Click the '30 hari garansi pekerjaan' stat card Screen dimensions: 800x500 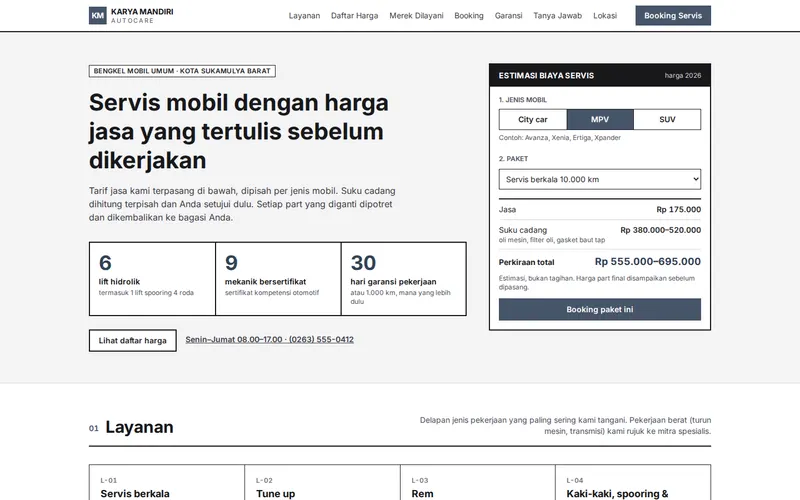(x=404, y=279)
